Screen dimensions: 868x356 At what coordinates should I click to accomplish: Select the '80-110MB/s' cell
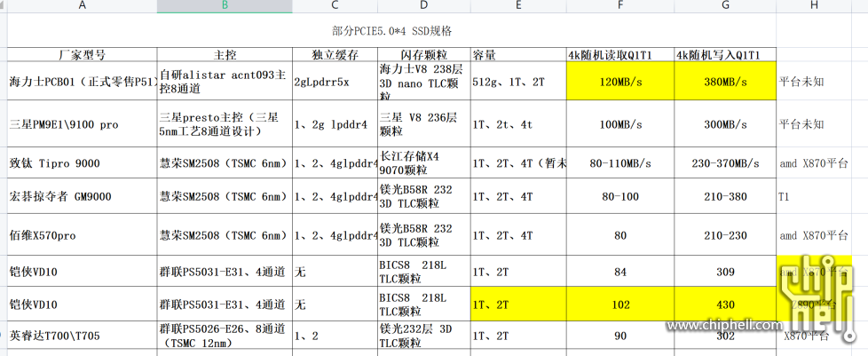point(620,162)
